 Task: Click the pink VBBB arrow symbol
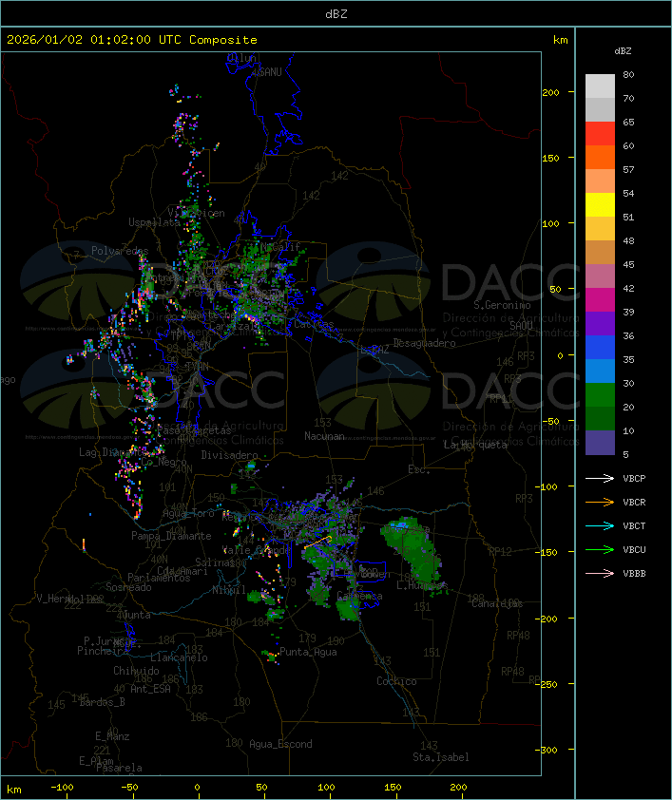click(600, 574)
